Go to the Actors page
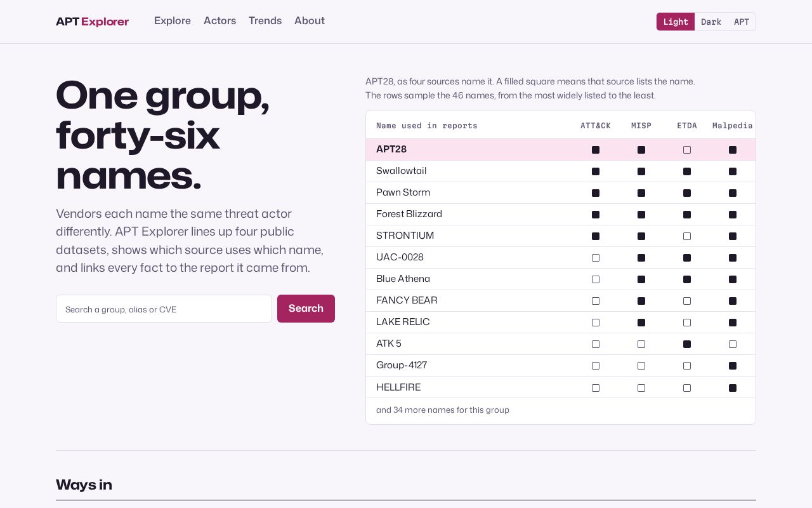 pyautogui.click(x=219, y=21)
